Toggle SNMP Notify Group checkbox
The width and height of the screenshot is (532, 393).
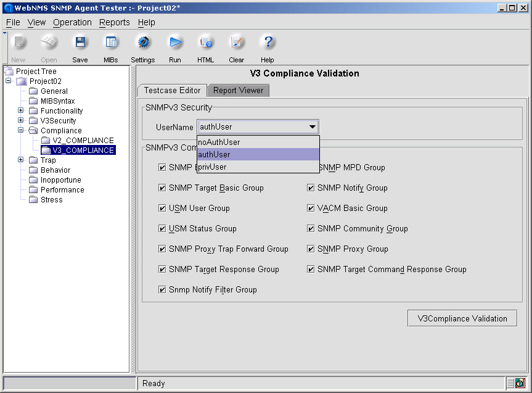point(311,188)
